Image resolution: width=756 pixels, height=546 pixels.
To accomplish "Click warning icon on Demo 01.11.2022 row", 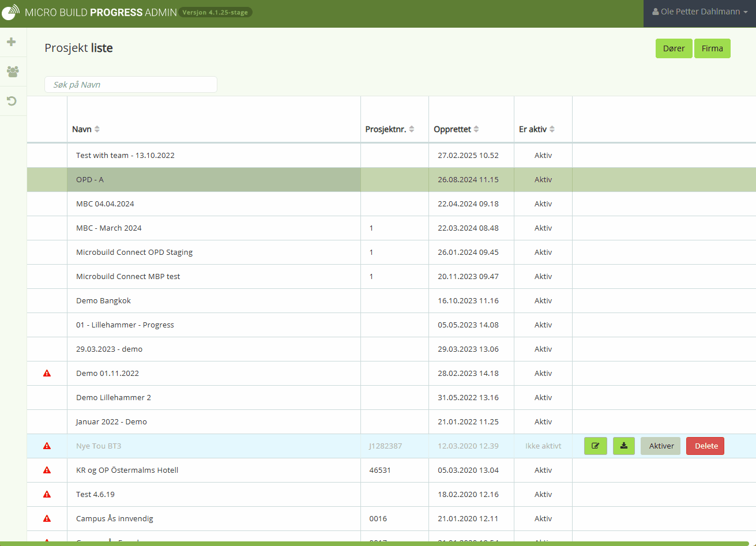I will 47,373.
